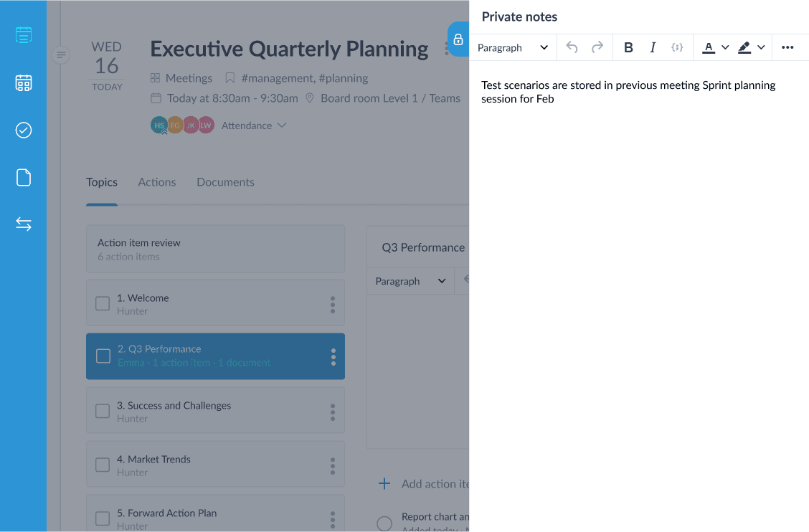Open the calendar view from sidebar
The width and height of the screenshot is (809, 532).
pyautogui.click(x=23, y=82)
